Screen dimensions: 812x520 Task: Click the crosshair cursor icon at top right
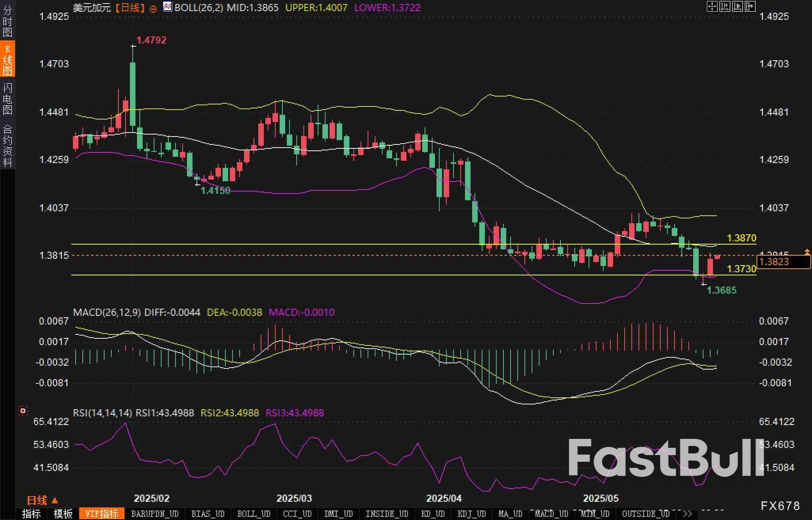click(x=712, y=6)
